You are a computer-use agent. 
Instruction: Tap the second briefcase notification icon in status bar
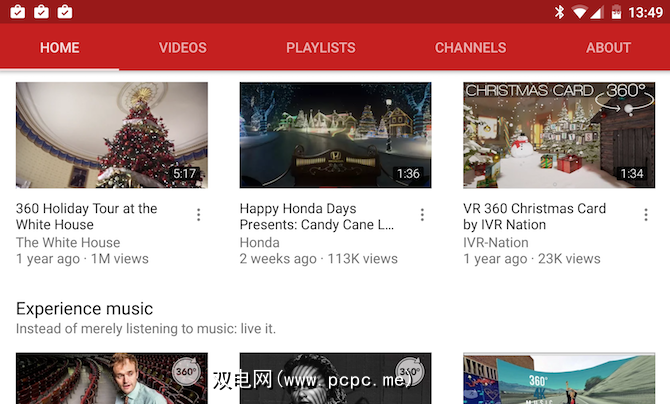[41, 12]
